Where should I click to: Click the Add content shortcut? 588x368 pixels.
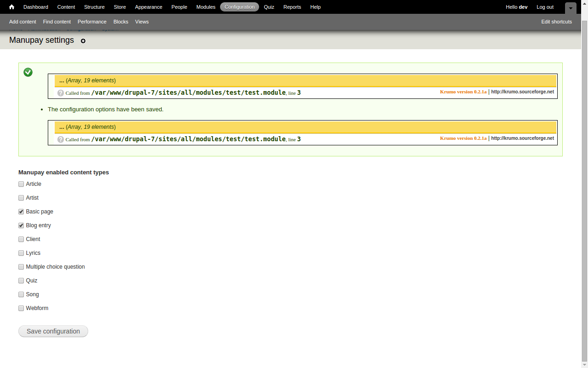click(23, 22)
